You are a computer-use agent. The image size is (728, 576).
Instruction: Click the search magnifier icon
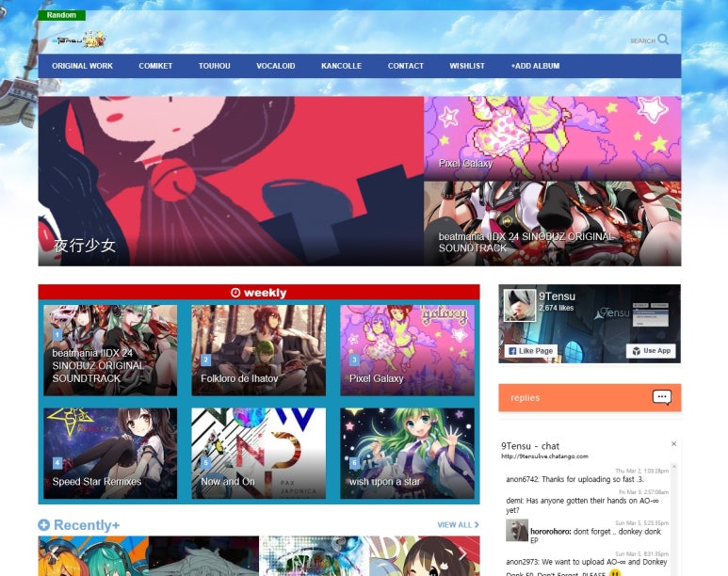click(x=663, y=40)
